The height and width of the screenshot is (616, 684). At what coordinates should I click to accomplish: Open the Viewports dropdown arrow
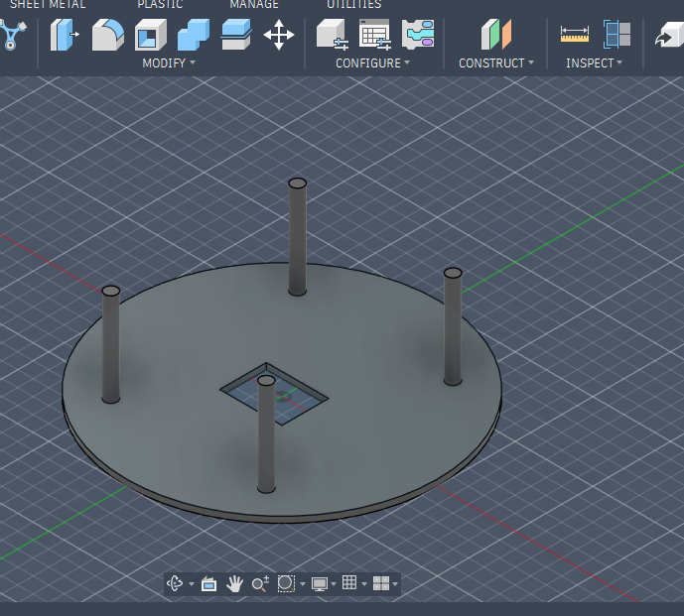pyautogui.click(x=395, y=584)
